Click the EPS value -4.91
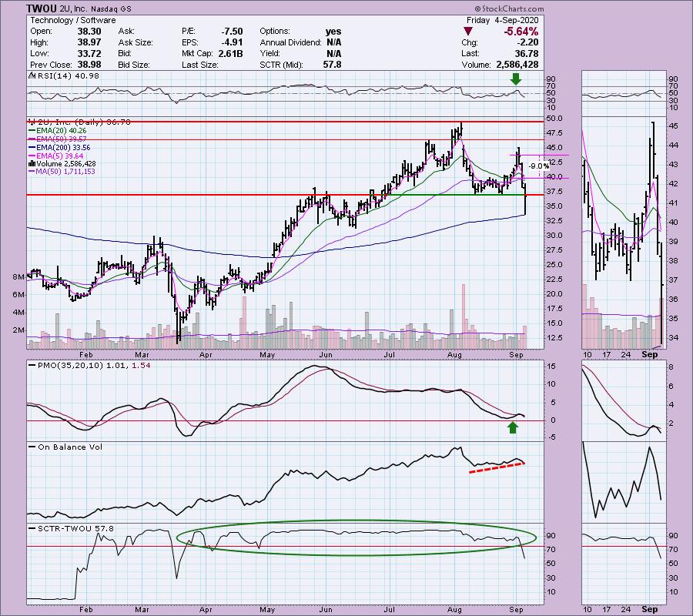693x616 pixels. [x=233, y=42]
